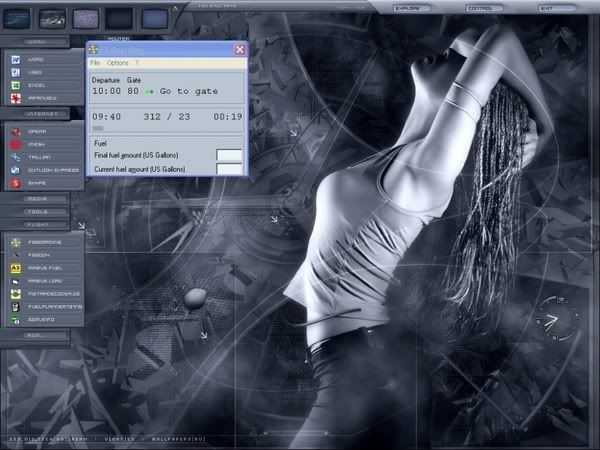Launch Trillian messenger icon
The image size is (600, 450).
(16, 157)
